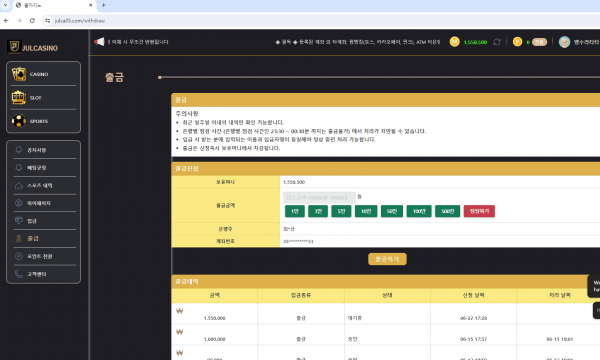Click the withdrawal amount input field
The height and width of the screenshot is (360, 600).
[320, 197]
